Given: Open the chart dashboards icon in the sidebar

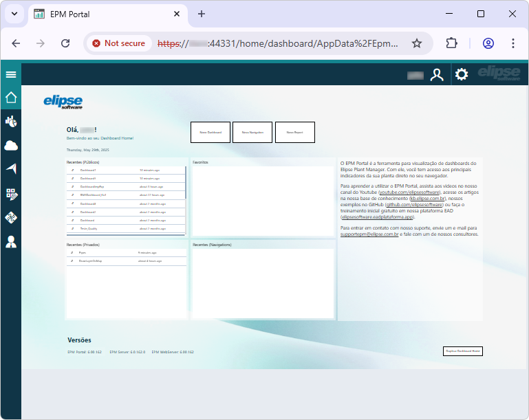Looking at the screenshot, I should point(11,122).
